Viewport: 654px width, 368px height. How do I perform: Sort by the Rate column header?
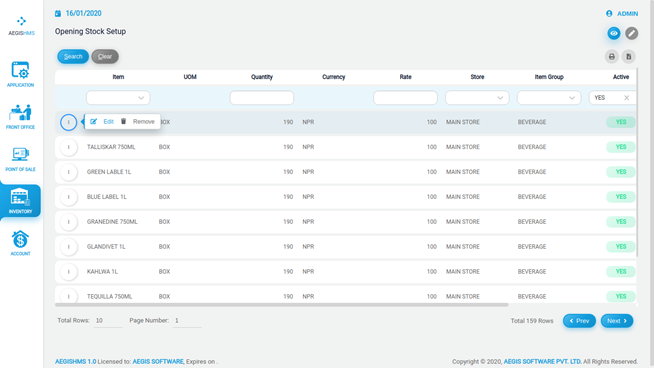(405, 77)
